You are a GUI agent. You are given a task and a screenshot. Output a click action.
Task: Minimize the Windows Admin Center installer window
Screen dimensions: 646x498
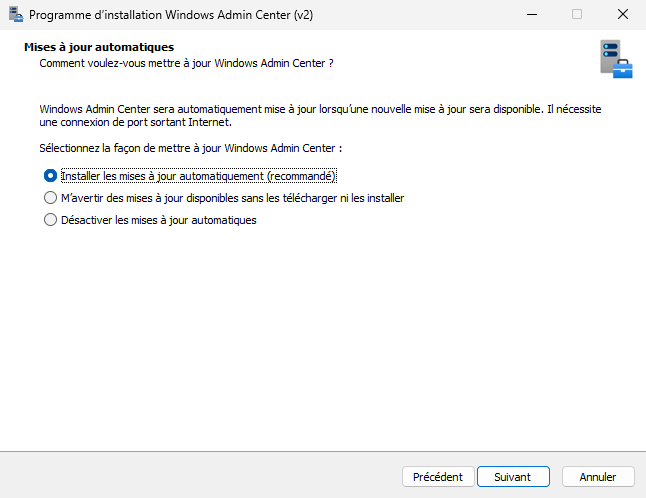[x=531, y=15]
